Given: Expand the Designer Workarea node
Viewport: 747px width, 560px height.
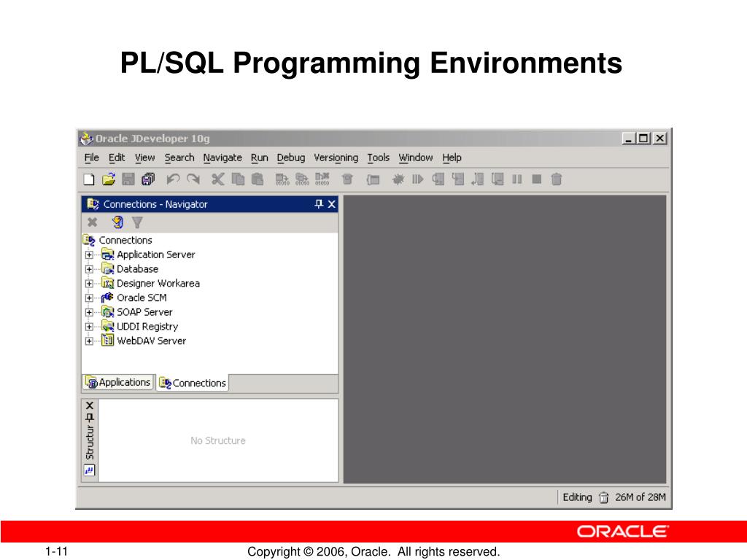Looking at the screenshot, I should [x=89, y=284].
